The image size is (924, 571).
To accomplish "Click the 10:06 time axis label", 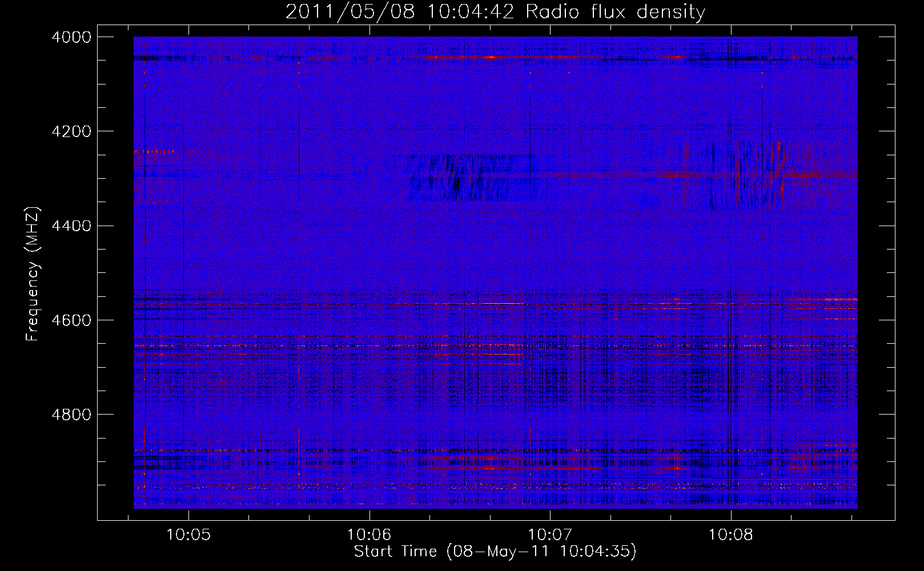I will tap(369, 535).
